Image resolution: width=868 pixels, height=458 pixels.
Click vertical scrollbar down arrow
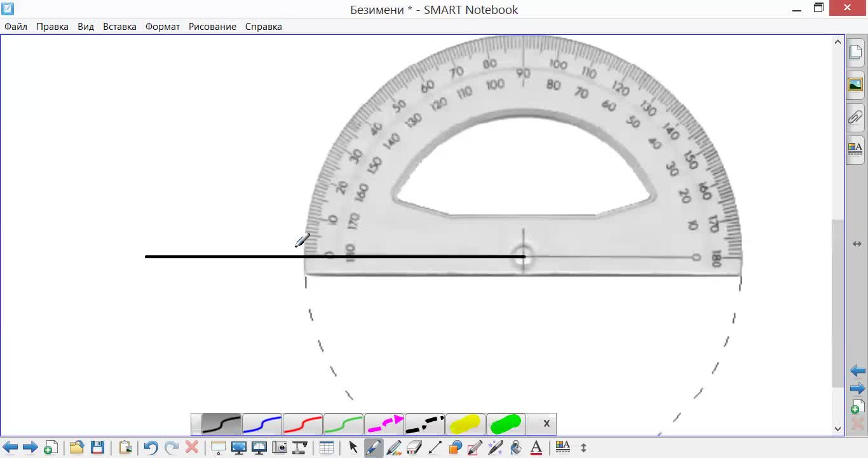[837, 429]
